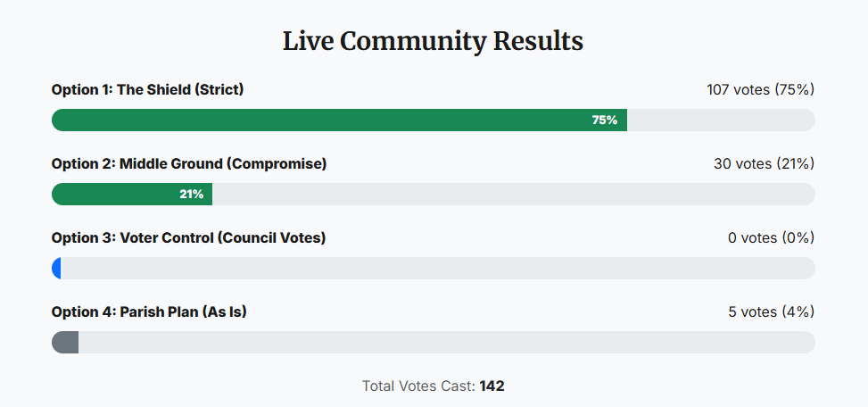Viewport: 868px width, 407px height.
Task: Click the Total Votes Cast: 142 text
Action: tap(433, 386)
